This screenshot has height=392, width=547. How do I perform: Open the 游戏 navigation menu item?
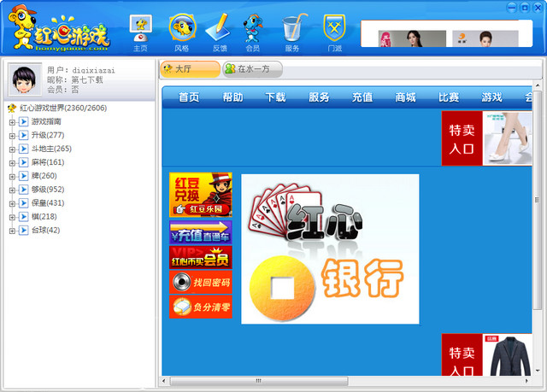pos(492,97)
